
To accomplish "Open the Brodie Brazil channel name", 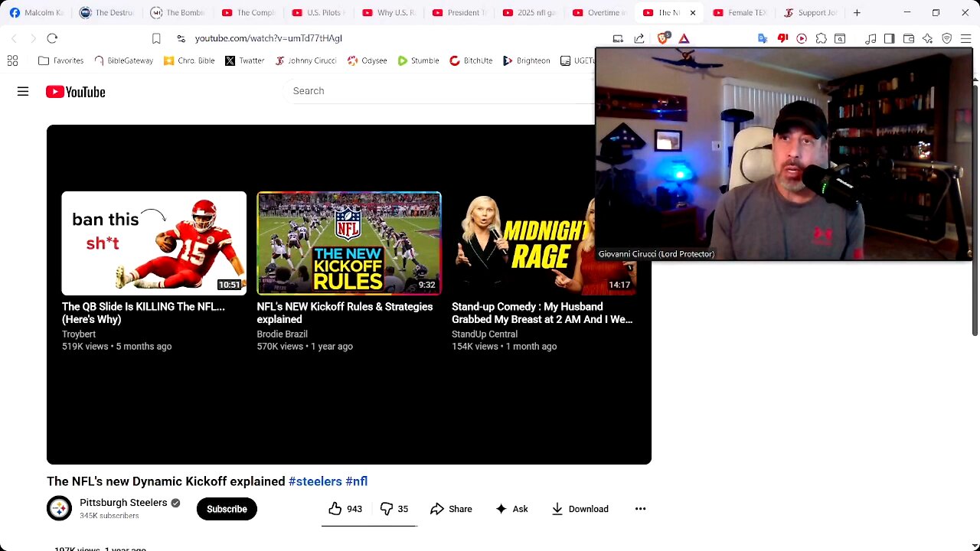I will (282, 334).
